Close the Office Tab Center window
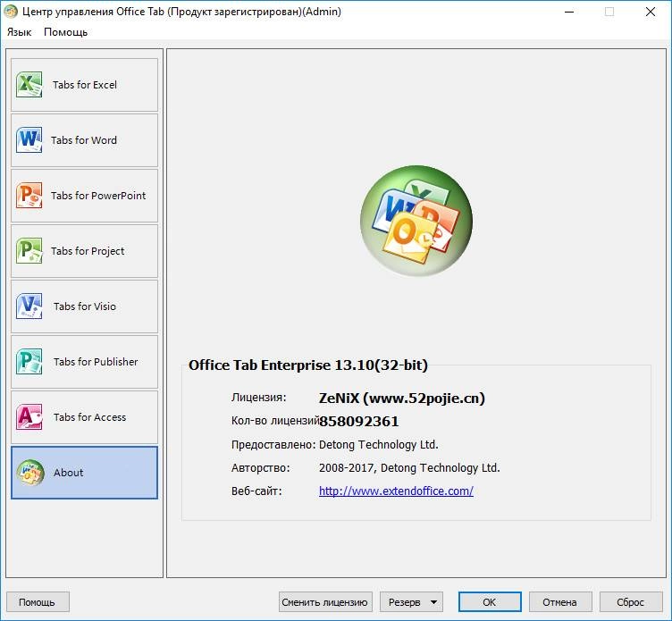The width and height of the screenshot is (672, 621). coord(651,12)
